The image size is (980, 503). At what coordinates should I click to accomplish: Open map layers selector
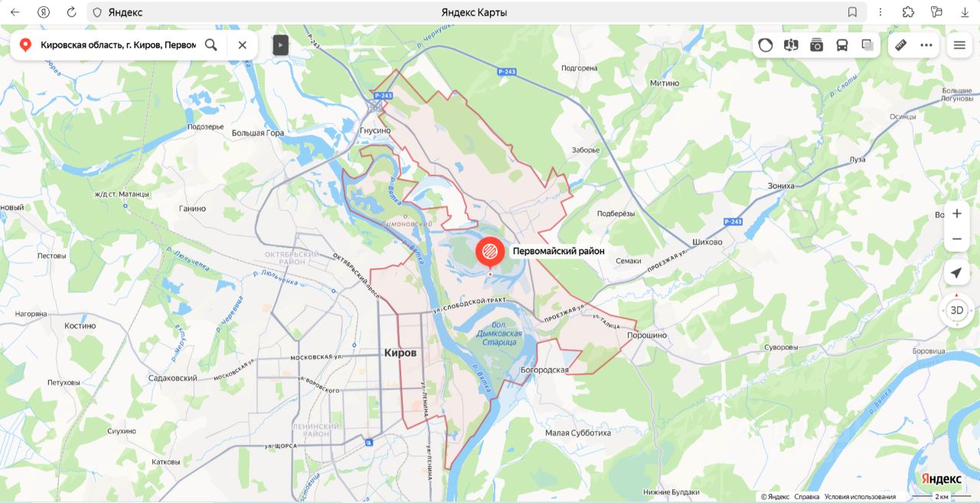coord(867,45)
